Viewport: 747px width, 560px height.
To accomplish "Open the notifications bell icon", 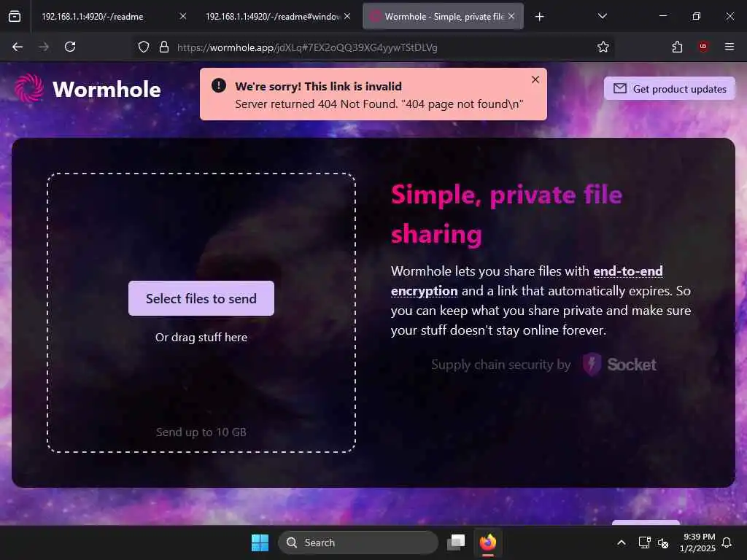I will point(727,542).
